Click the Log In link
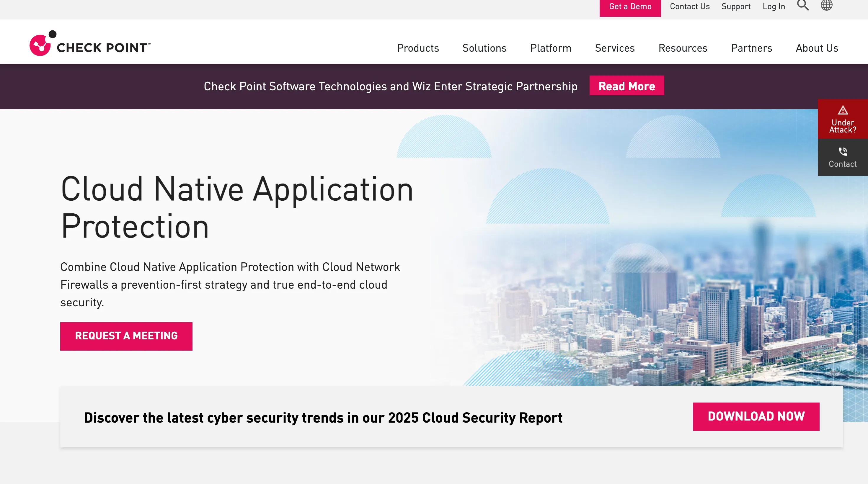The width and height of the screenshot is (868, 484). point(774,7)
